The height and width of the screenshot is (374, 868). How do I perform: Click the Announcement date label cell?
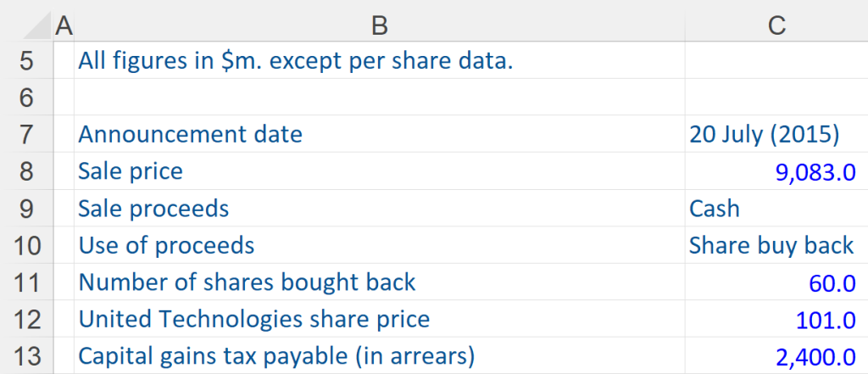[190, 134]
